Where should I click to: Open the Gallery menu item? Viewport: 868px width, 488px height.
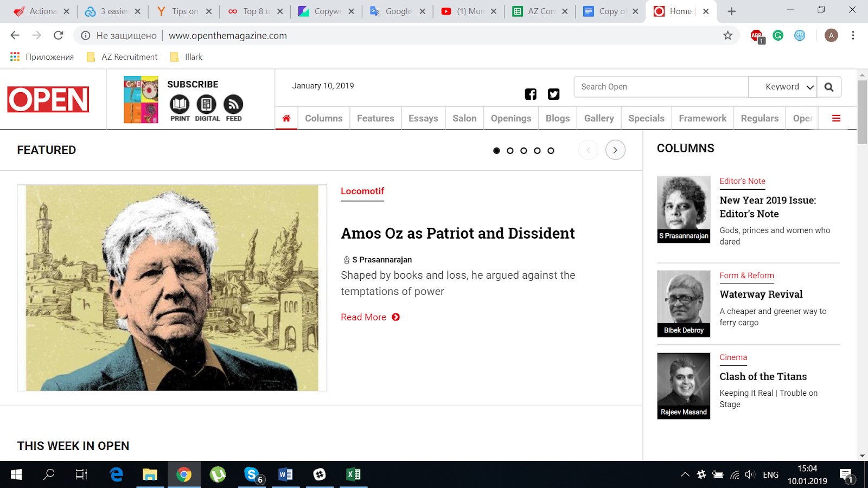pyautogui.click(x=599, y=118)
